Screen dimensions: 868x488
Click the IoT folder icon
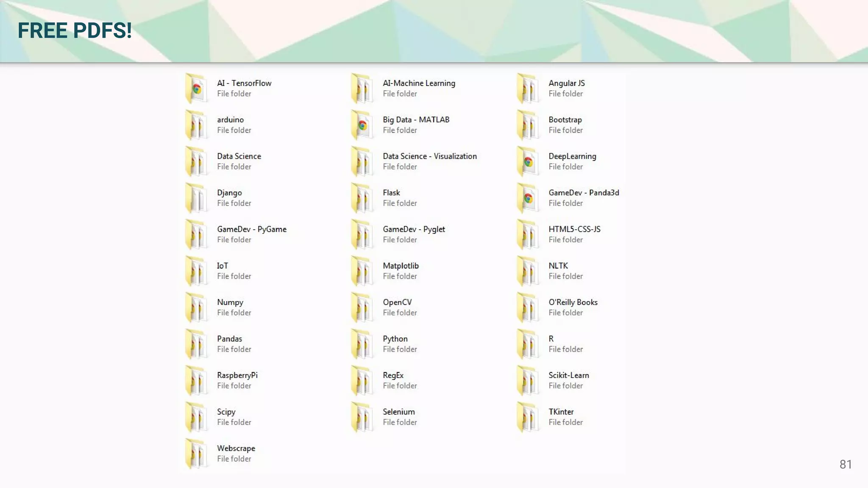pyautogui.click(x=197, y=271)
